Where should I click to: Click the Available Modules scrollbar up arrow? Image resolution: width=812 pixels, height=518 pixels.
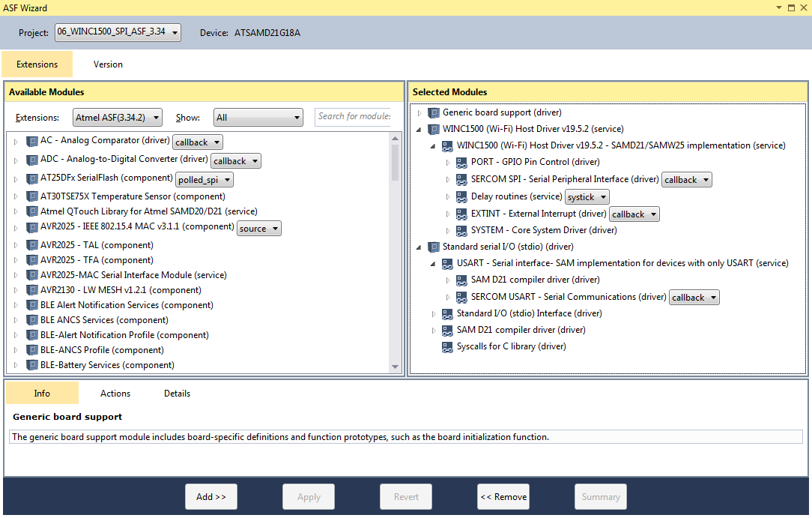pyautogui.click(x=395, y=138)
